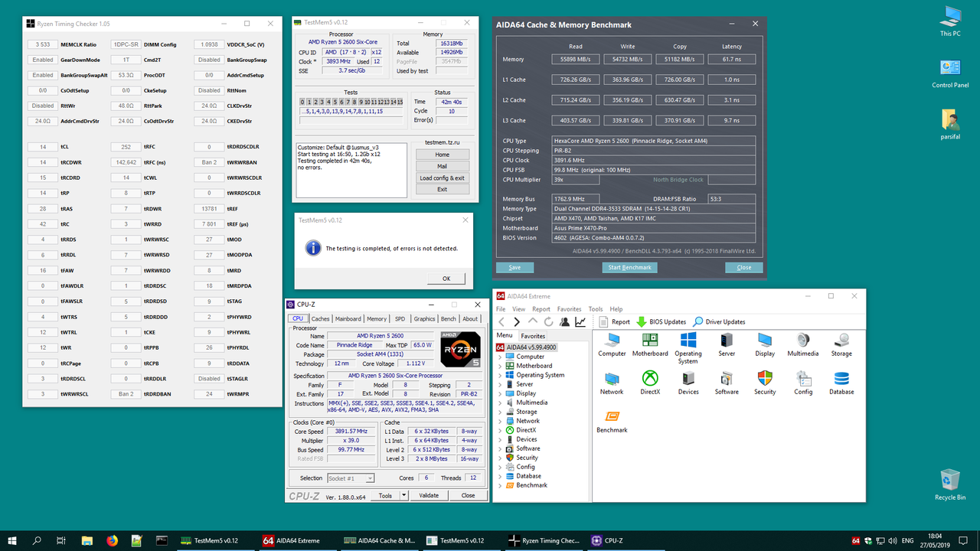This screenshot has width=980, height=551.
Task: Click the AIDA64 up-level arrow
Action: pos(533,321)
